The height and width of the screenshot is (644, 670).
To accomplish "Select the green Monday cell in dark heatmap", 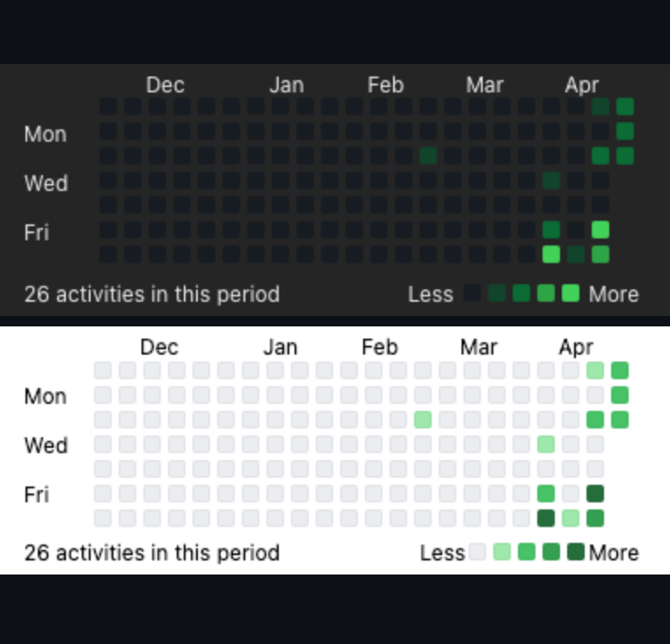I will pos(625,131).
